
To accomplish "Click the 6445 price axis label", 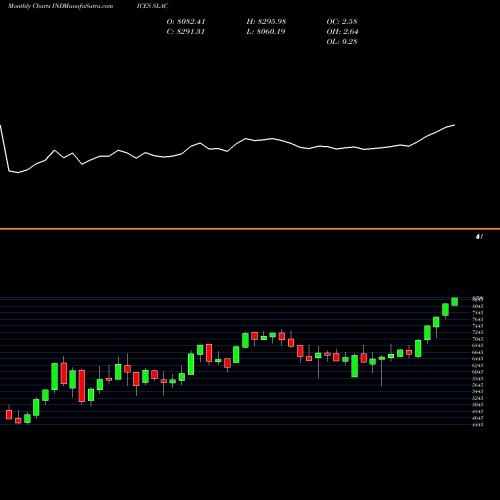I will pos(478,359).
